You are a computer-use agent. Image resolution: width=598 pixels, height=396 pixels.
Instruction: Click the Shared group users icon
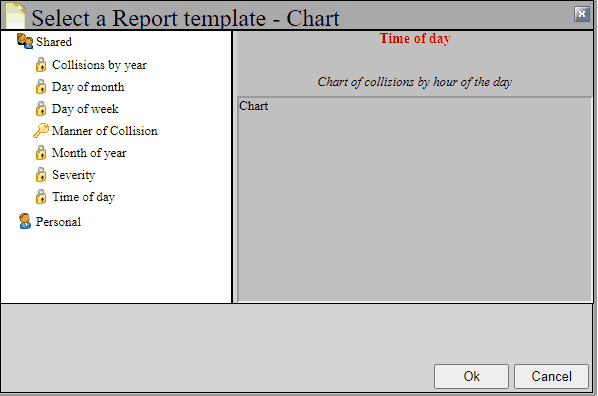pos(25,41)
